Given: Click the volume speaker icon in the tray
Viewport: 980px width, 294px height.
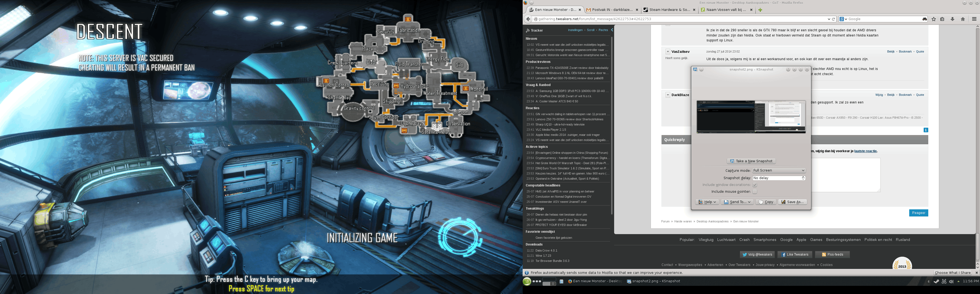Looking at the screenshot, I should click(951, 282).
